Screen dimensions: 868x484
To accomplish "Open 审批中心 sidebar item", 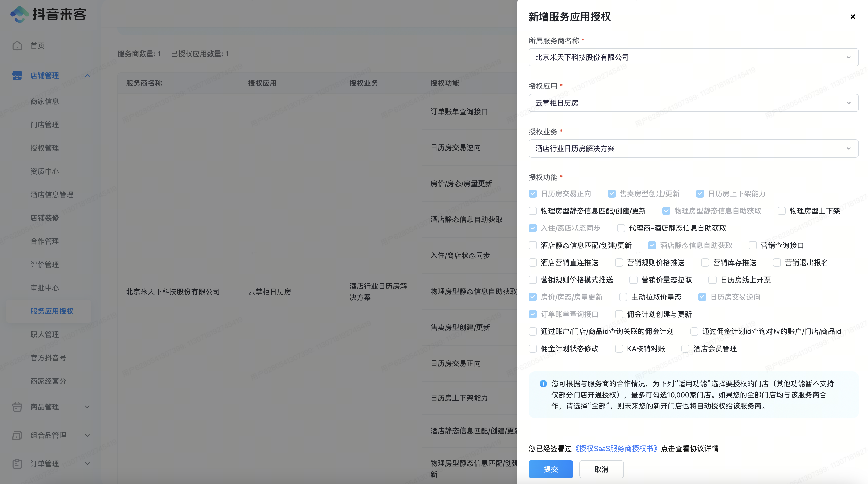I will (45, 288).
